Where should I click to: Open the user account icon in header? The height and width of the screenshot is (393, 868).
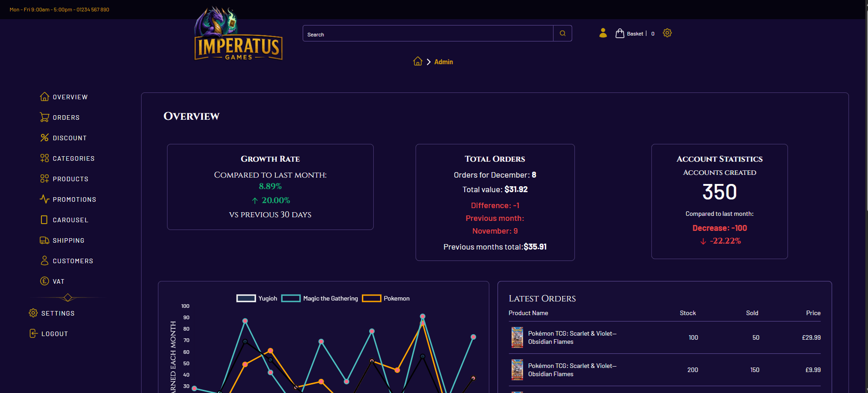tap(603, 33)
